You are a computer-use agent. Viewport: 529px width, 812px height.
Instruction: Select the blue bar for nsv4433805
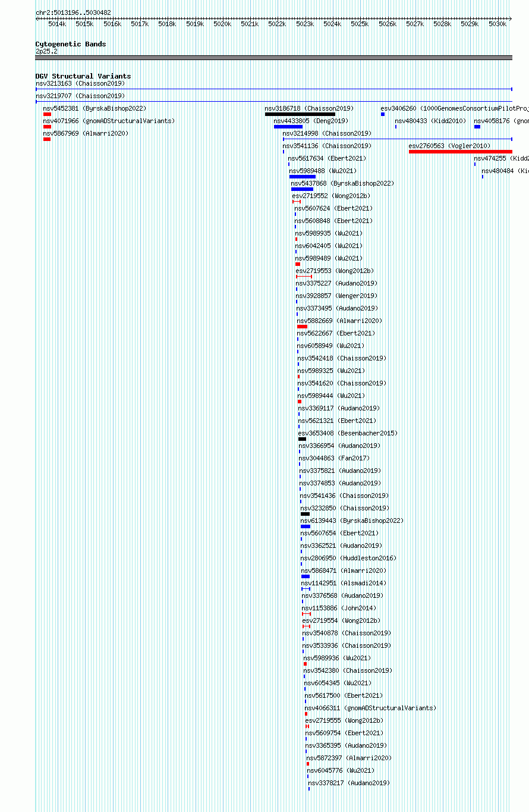tap(288, 127)
